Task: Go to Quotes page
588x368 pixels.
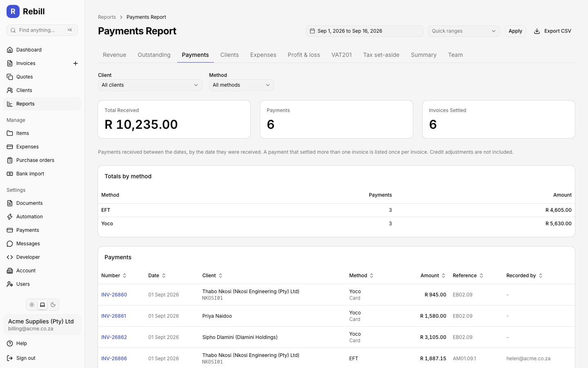Action: pos(42,77)
